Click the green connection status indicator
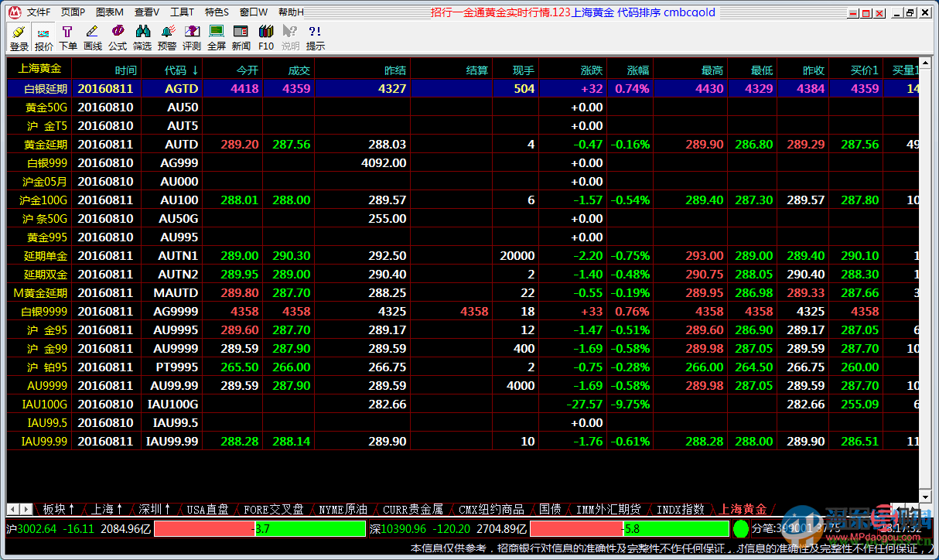The height and width of the screenshot is (560, 939). pos(740,529)
